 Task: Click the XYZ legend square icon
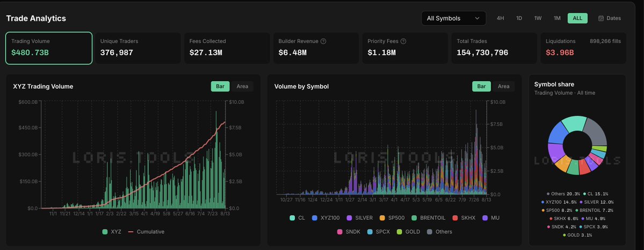tap(105, 232)
